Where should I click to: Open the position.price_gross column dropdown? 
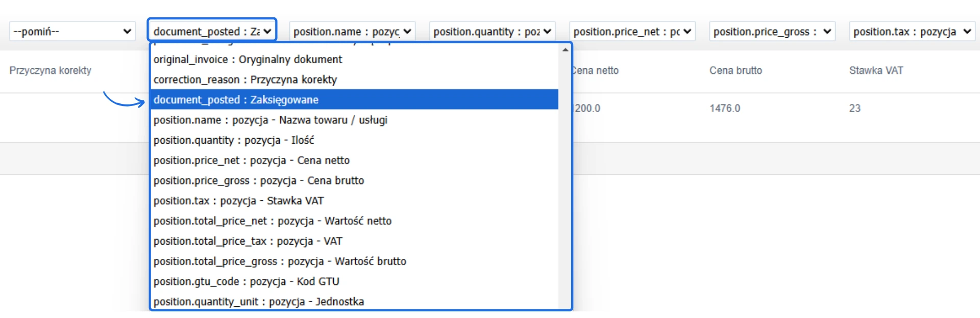(x=772, y=32)
